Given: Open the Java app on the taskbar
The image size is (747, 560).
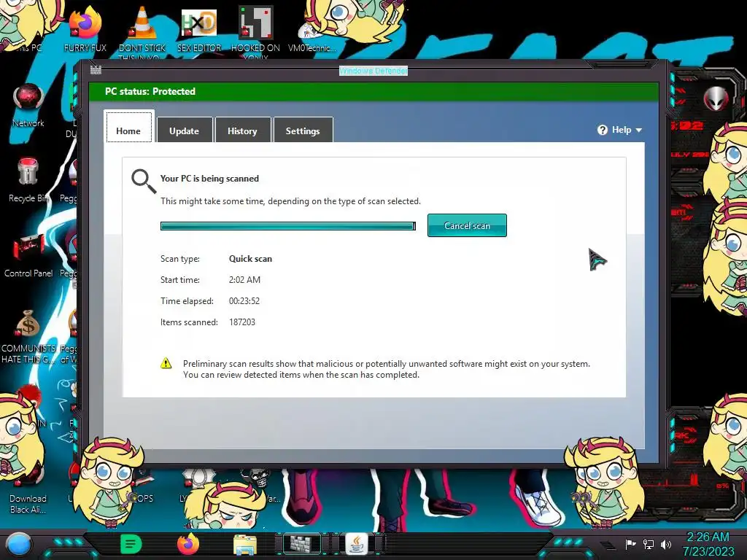Looking at the screenshot, I should point(357,544).
